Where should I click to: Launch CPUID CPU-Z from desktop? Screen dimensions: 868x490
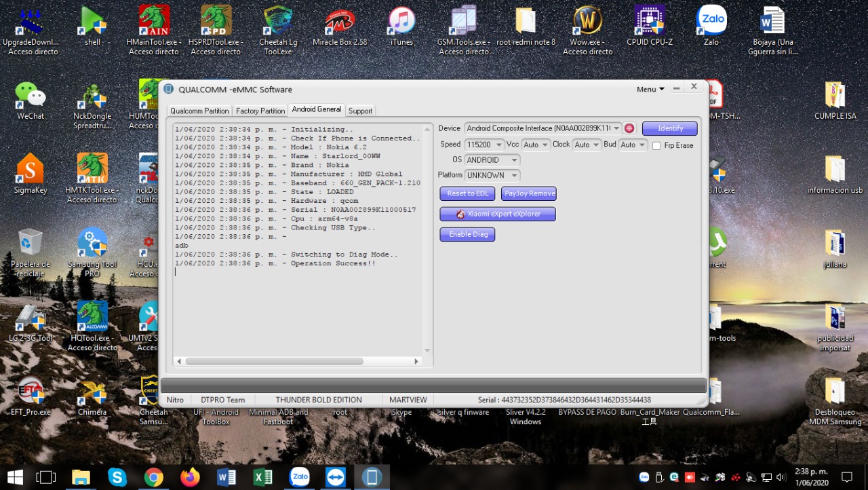point(650,26)
